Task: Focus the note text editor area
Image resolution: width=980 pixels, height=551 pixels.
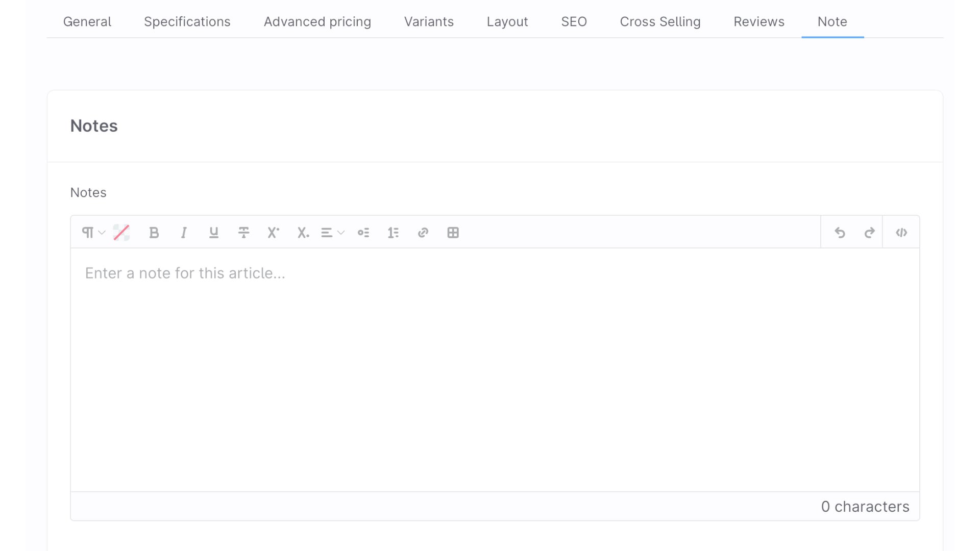Action: click(495, 370)
